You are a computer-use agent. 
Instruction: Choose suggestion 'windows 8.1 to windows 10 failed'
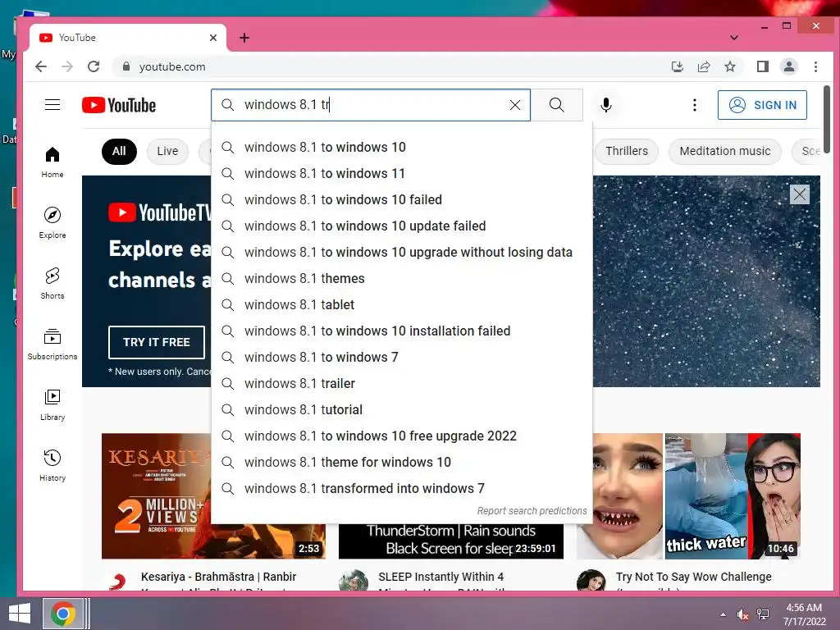(x=402, y=200)
